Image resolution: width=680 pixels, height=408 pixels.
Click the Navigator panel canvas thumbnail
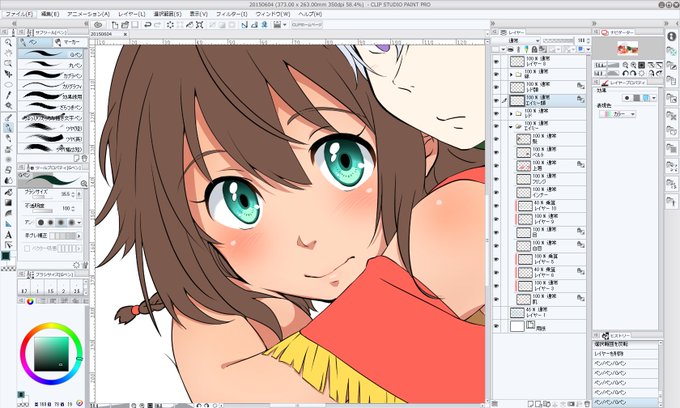[x=628, y=48]
